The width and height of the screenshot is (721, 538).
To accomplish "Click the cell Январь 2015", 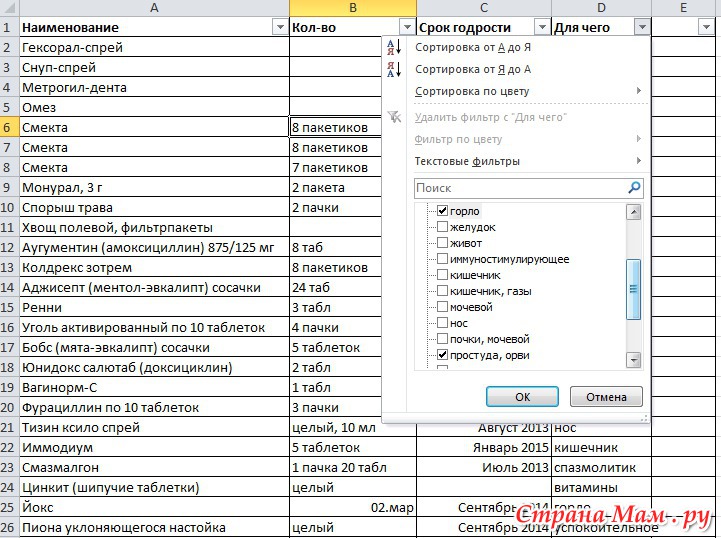I will 484,447.
